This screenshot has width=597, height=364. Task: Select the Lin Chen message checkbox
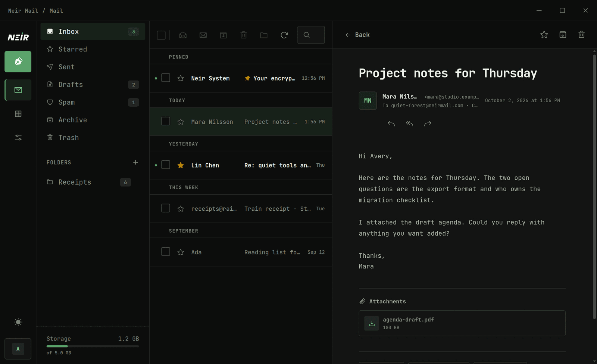tap(166, 165)
